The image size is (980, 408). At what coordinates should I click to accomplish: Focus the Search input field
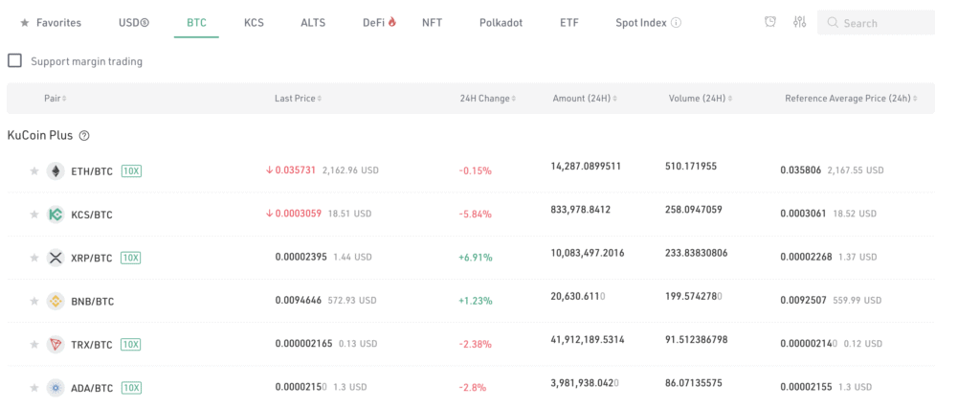[x=876, y=23]
